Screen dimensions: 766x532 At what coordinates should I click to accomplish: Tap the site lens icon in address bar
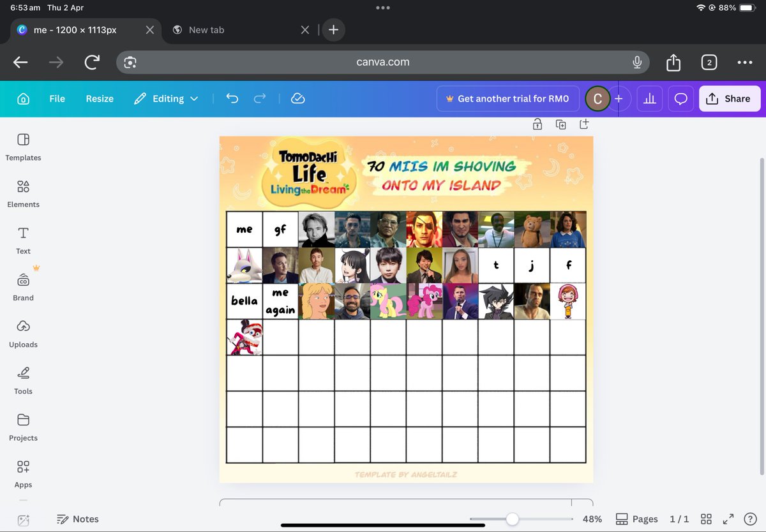click(x=131, y=62)
